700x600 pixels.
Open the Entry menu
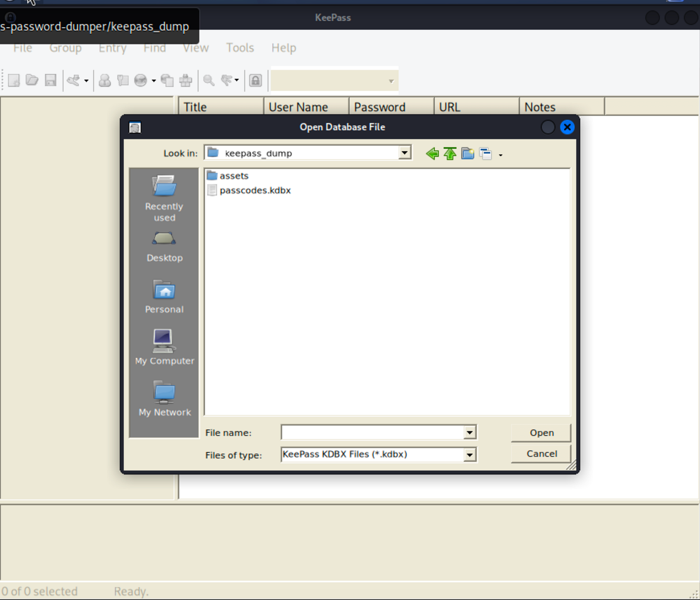[112, 48]
